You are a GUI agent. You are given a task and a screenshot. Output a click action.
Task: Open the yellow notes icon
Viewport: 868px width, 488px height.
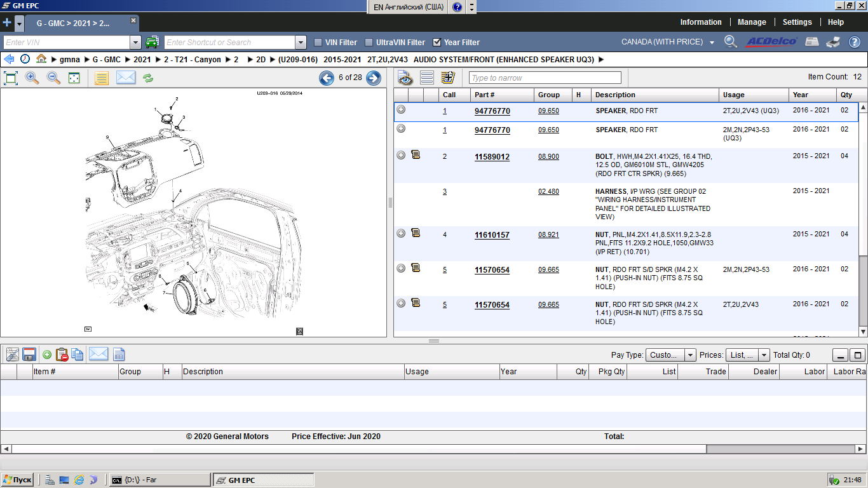102,78
